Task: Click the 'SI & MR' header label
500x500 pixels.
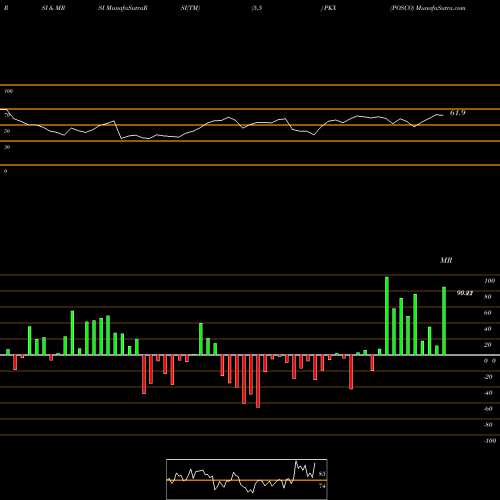Action: pos(53,8)
